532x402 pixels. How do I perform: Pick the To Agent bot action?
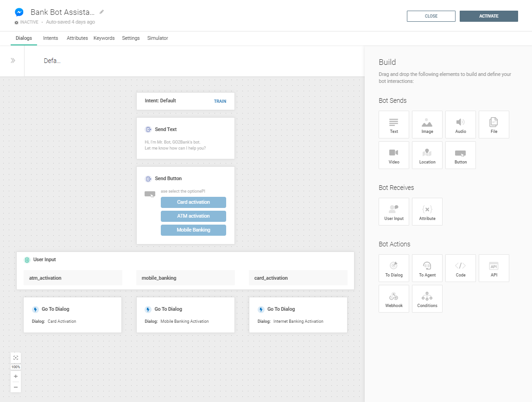pyautogui.click(x=427, y=268)
